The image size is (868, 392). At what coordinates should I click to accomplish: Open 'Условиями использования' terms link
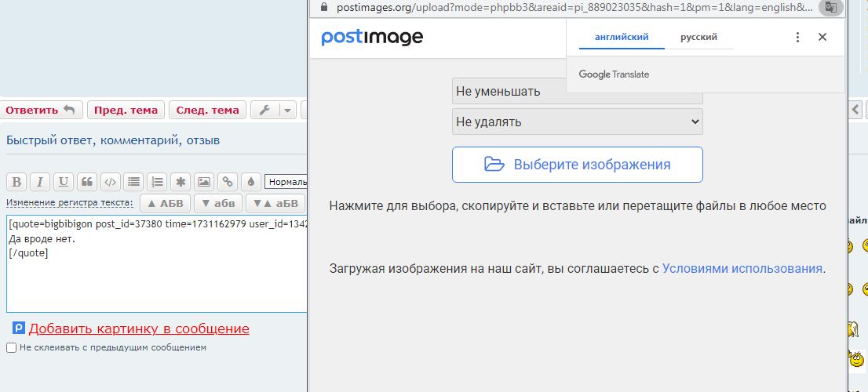742,269
